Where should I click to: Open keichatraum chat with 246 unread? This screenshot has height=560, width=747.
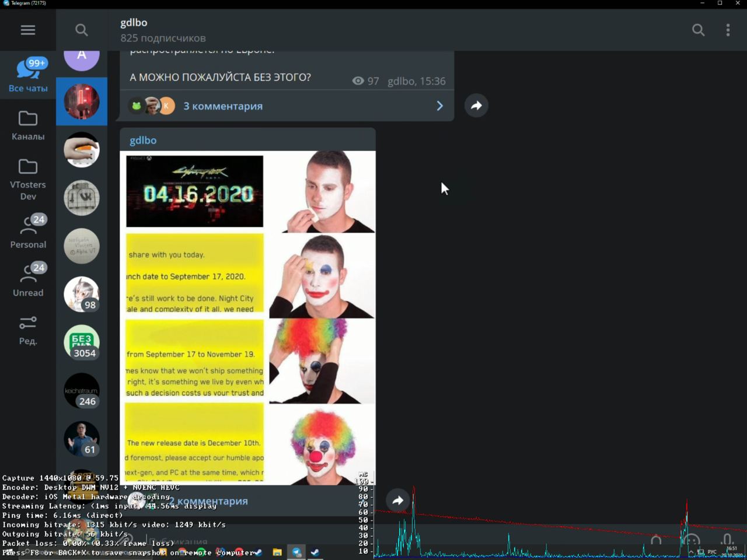click(x=82, y=391)
